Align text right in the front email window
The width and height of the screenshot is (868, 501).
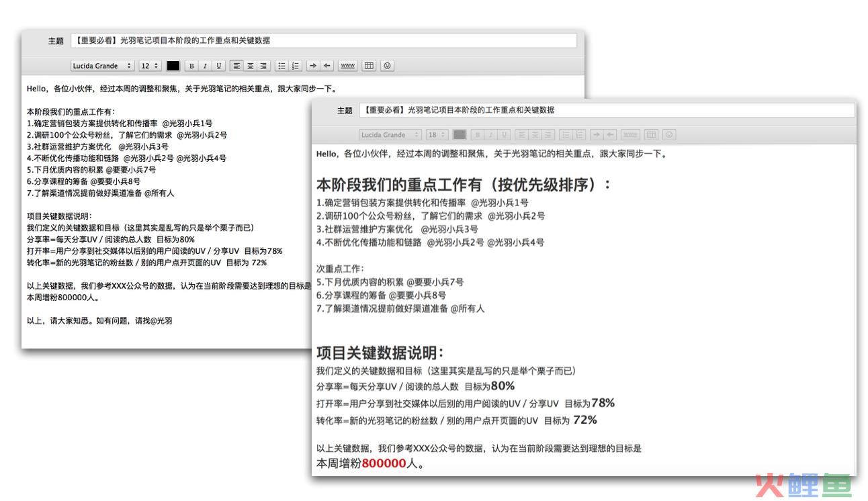(x=548, y=135)
